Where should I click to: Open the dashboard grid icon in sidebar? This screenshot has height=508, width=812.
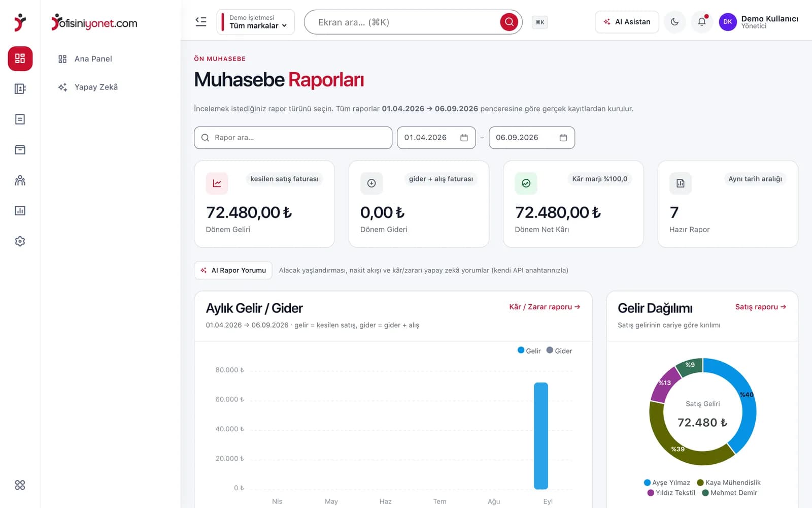(20, 58)
